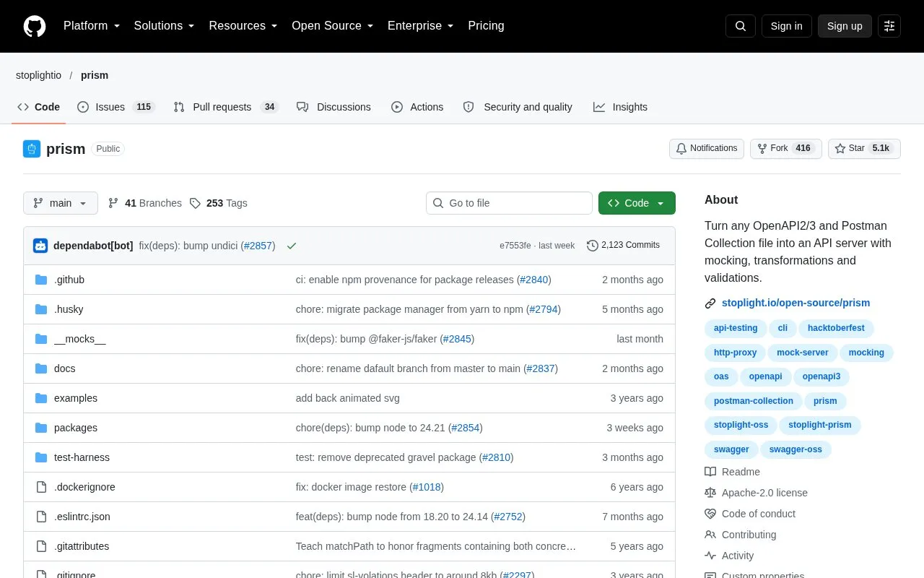Open the packages folder
The image size is (924, 578).
(x=76, y=428)
